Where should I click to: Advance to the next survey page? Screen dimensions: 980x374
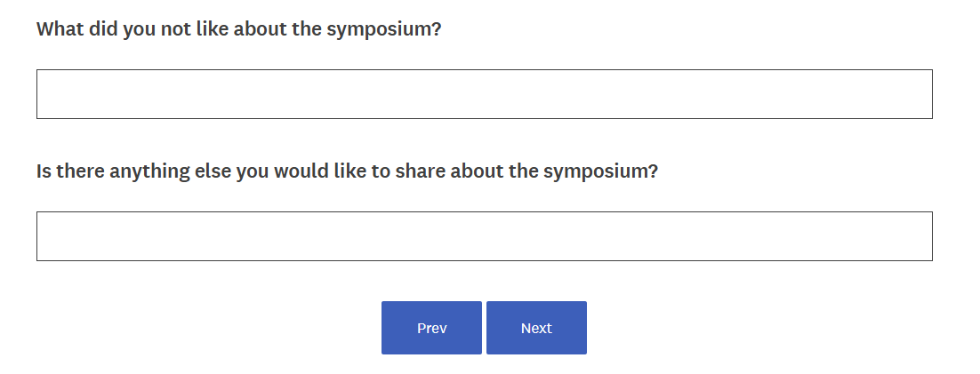pyautogui.click(x=536, y=328)
